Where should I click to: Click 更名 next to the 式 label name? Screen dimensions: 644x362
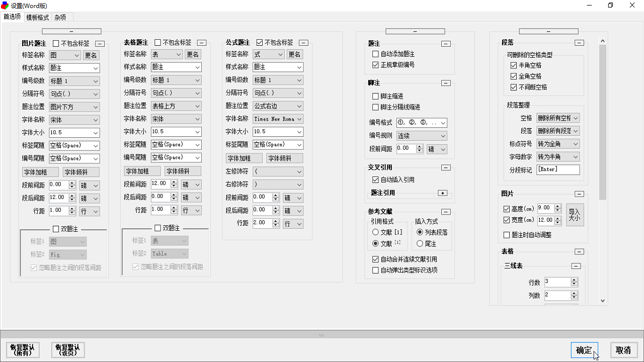[x=294, y=54]
